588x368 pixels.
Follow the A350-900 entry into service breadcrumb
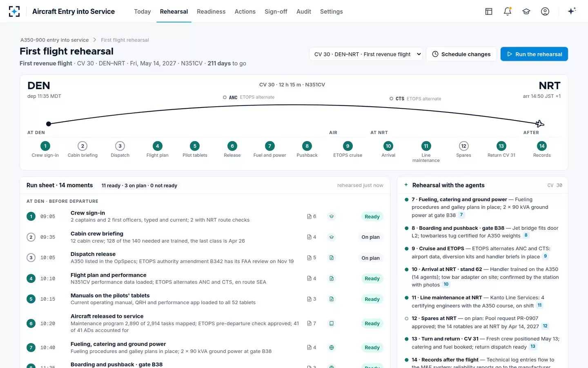click(x=55, y=40)
